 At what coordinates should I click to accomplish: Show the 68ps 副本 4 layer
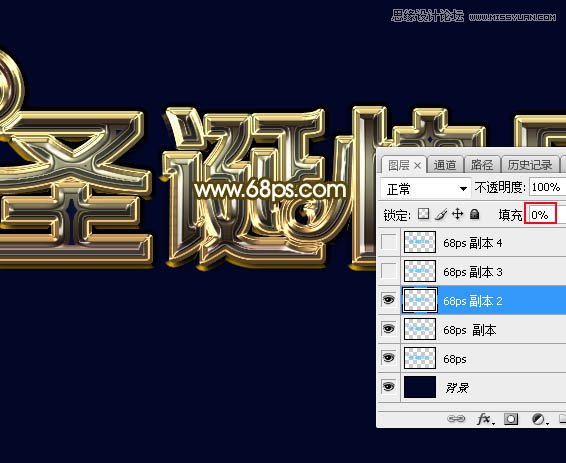pos(389,242)
